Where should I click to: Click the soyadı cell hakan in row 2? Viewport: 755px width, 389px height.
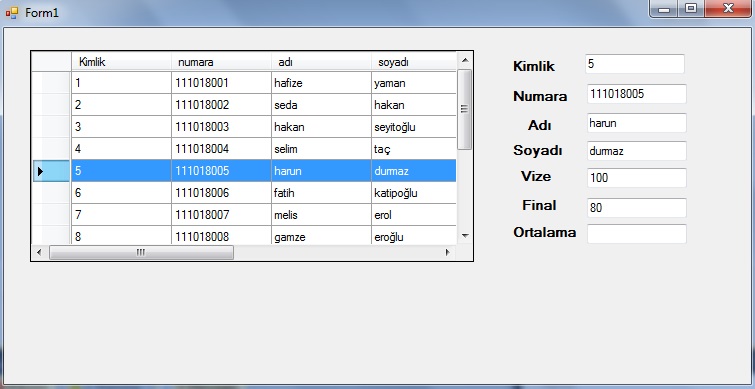[x=414, y=105]
